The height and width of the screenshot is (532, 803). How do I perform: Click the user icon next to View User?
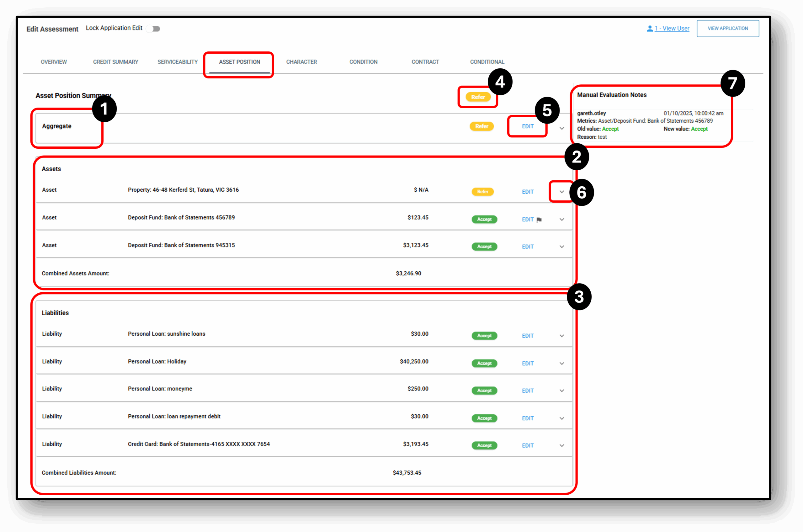pyautogui.click(x=650, y=29)
